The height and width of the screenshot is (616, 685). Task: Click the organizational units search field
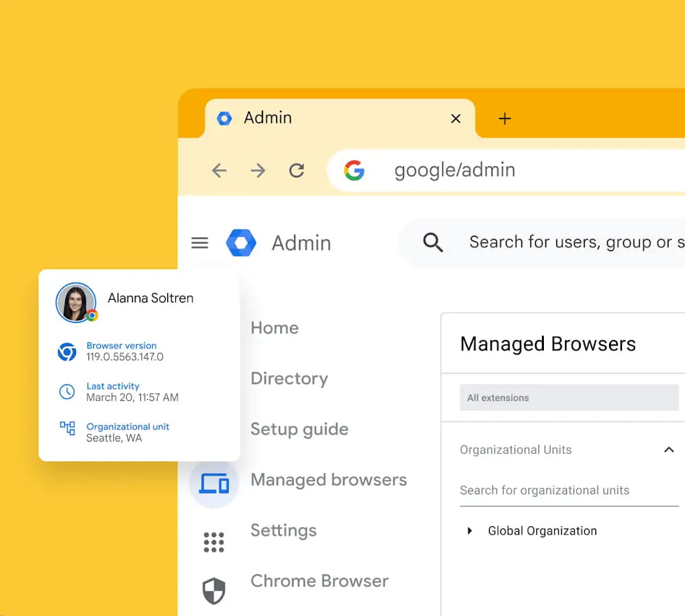coord(569,490)
